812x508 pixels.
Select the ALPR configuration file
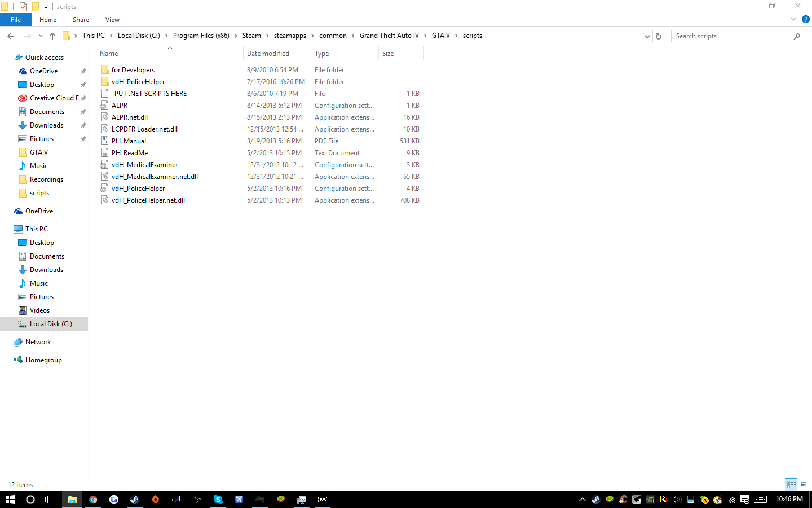[x=120, y=106]
